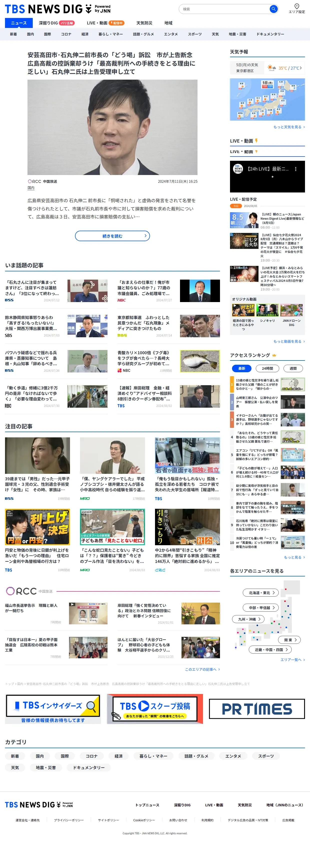Open the 横浜・みなとみらい fireworks live thumbnail

click(244, 274)
